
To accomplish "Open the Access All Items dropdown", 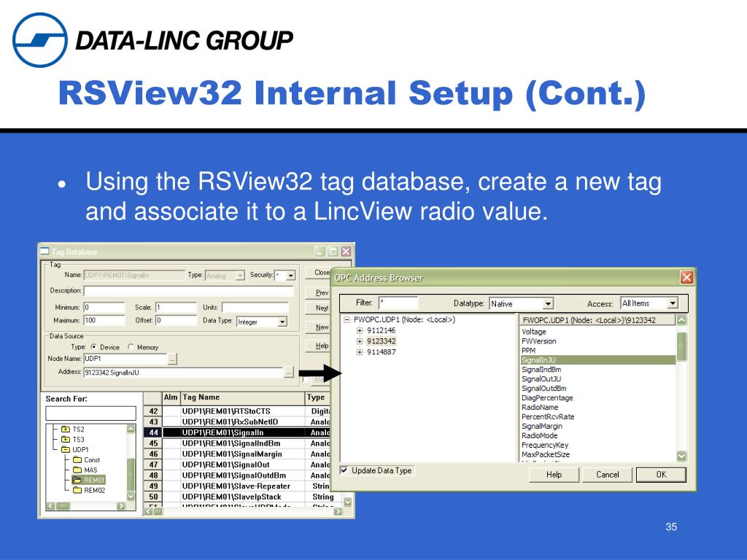I will (673, 303).
